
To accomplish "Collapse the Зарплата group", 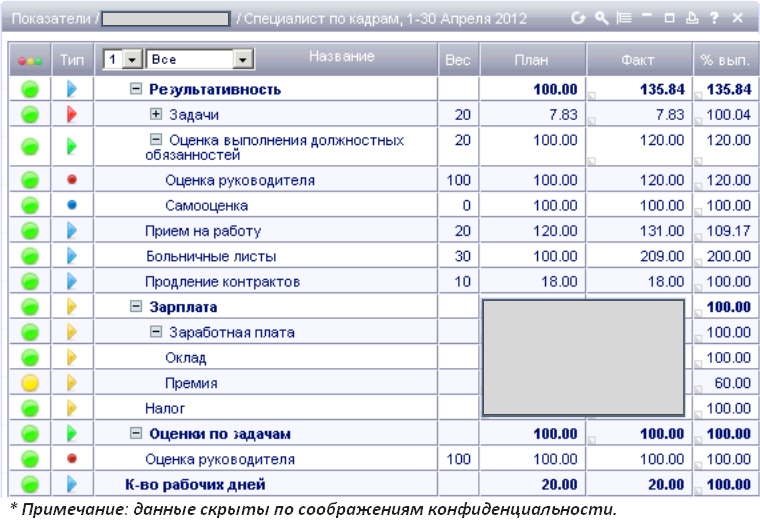I will click(136, 306).
